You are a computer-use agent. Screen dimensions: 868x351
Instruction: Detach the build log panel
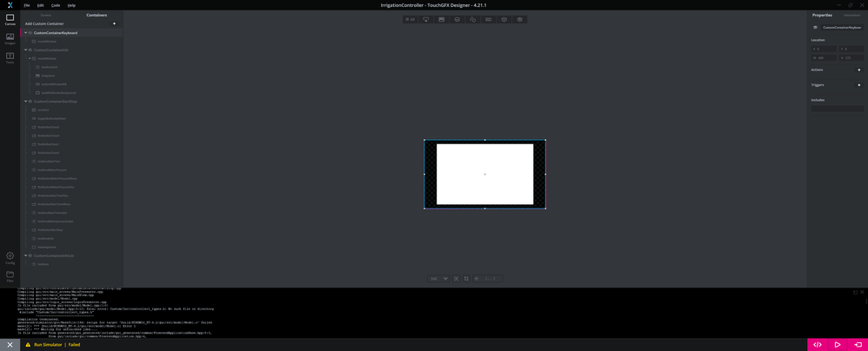coord(855,292)
